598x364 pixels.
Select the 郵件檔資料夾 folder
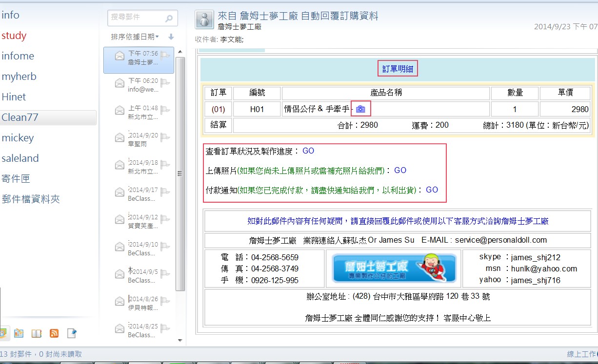coord(30,199)
